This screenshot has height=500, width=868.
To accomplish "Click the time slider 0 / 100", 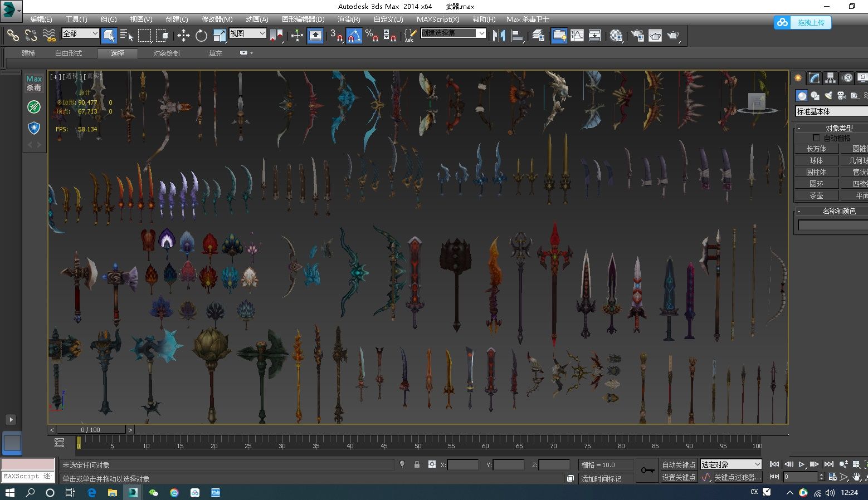I will tap(90, 430).
